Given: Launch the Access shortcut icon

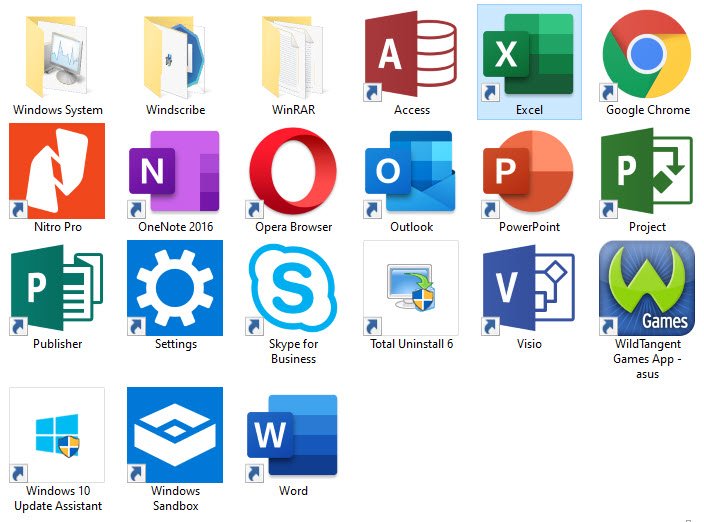Looking at the screenshot, I should (x=411, y=55).
